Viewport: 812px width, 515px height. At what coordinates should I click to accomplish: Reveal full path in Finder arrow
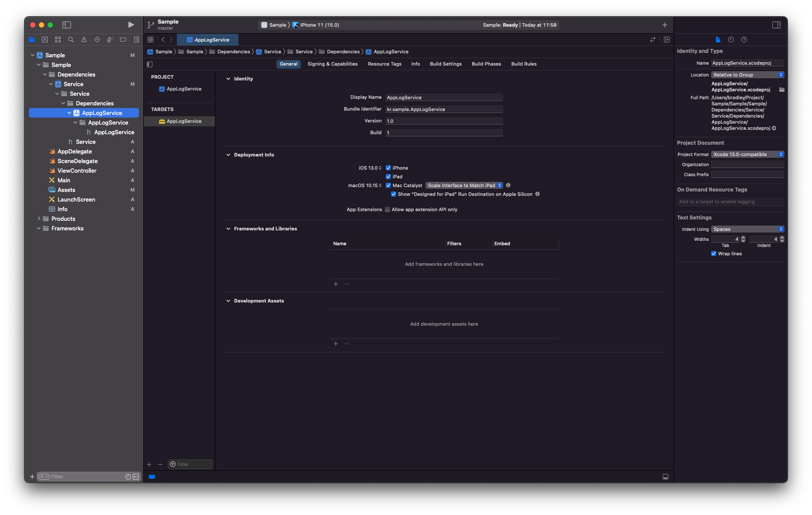[x=774, y=128]
